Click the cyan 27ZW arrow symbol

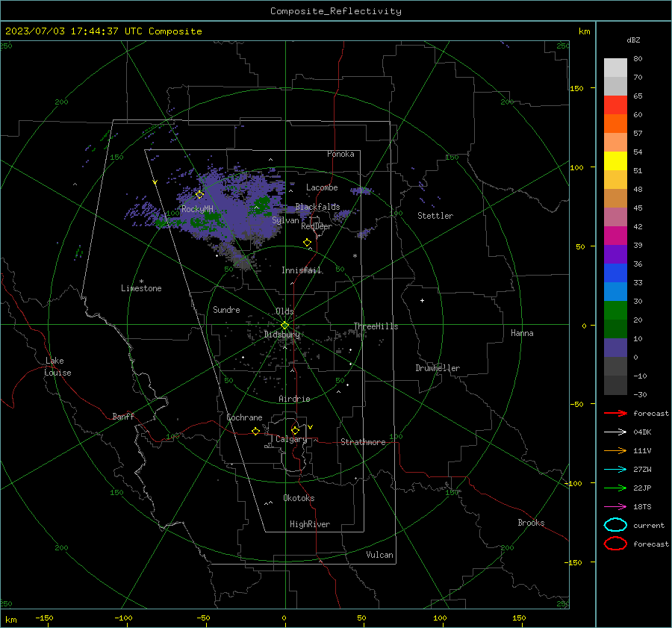(615, 470)
